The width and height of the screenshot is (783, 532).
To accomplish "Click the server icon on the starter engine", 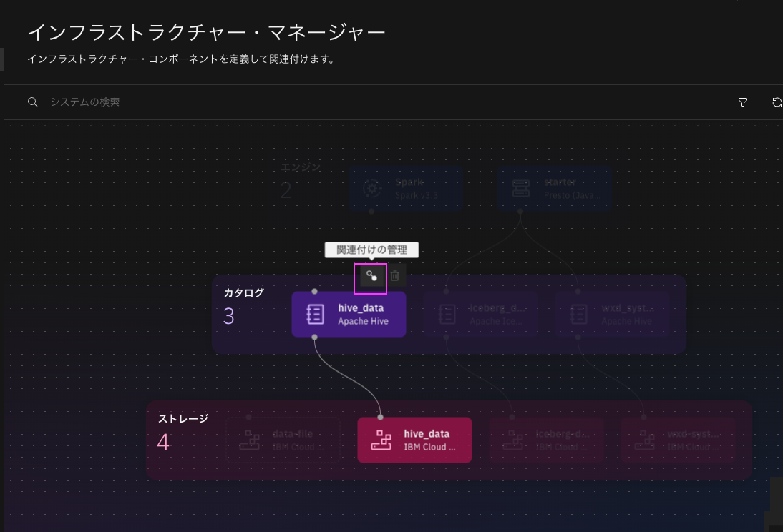I will click(521, 189).
